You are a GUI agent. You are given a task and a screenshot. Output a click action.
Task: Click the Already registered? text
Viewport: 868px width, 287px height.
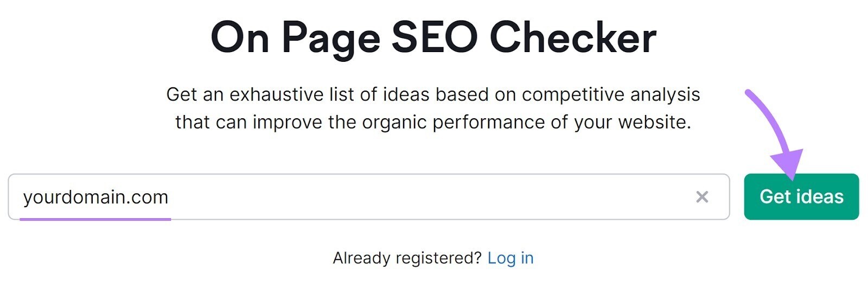click(x=407, y=258)
